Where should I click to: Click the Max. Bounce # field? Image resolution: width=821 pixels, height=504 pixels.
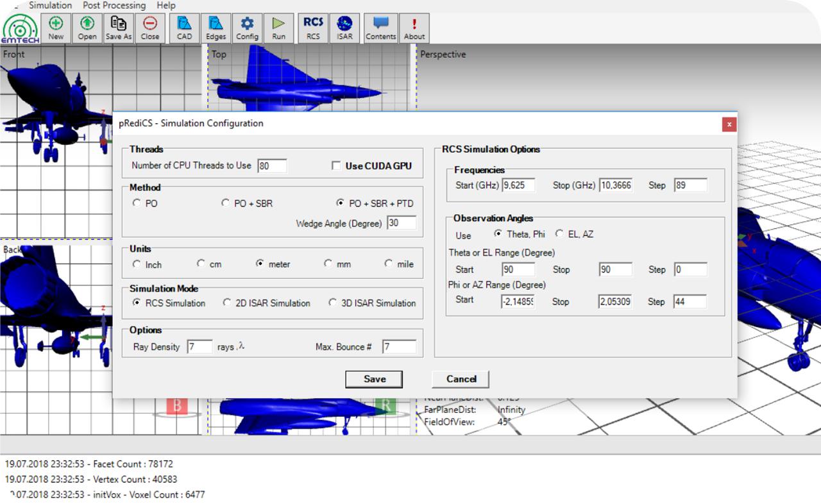click(x=399, y=347)
